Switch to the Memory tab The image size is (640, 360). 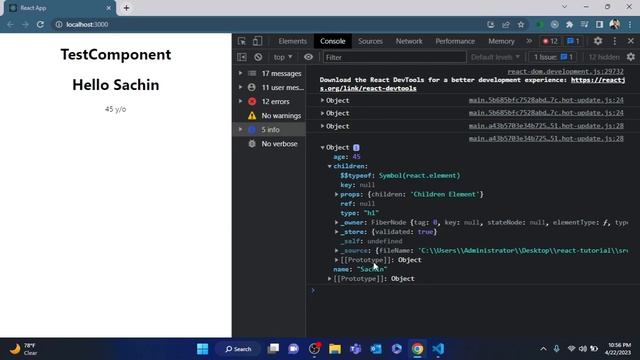501,41
